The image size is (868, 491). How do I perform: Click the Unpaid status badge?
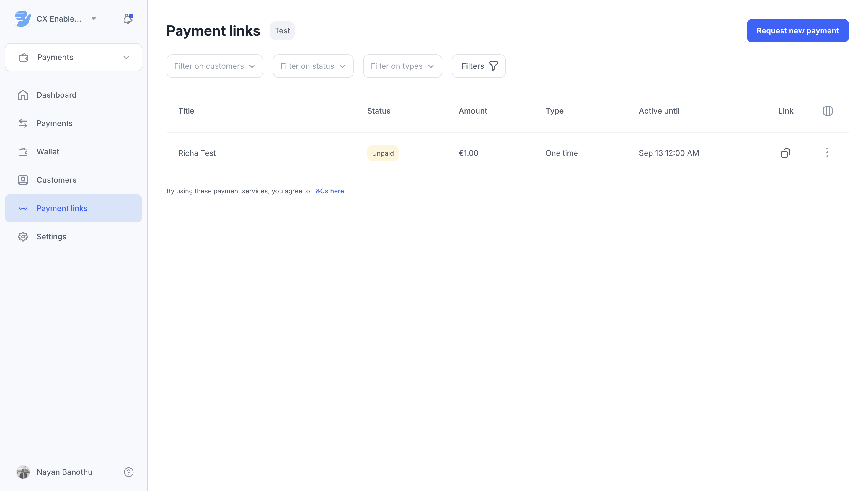[x=383, y=153]
